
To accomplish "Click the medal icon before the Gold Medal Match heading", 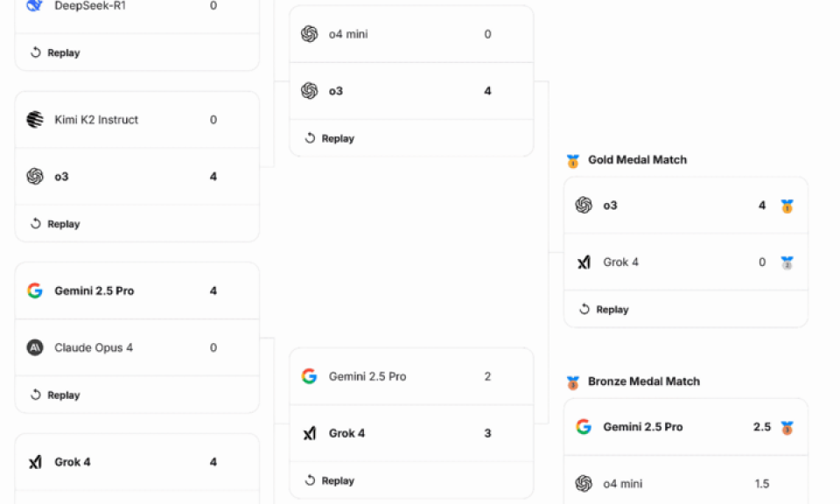I will [573, 160].
